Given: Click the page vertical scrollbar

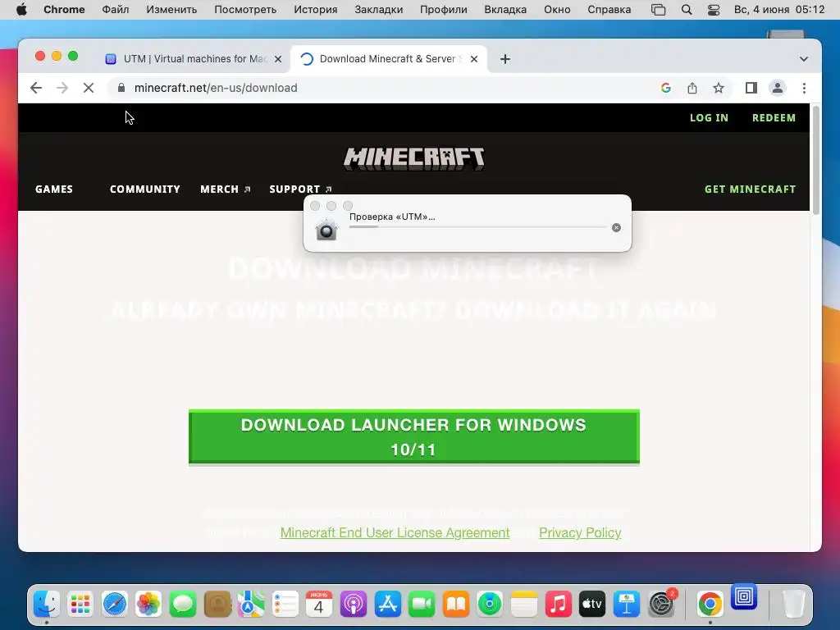Looking at the screenshot, I should (x=816, y=161).
